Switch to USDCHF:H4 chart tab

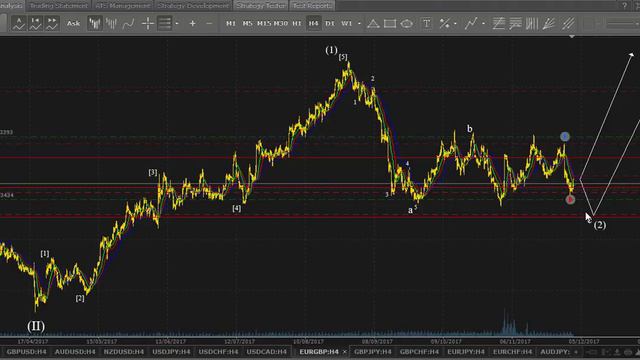click(x=218, y=351)
